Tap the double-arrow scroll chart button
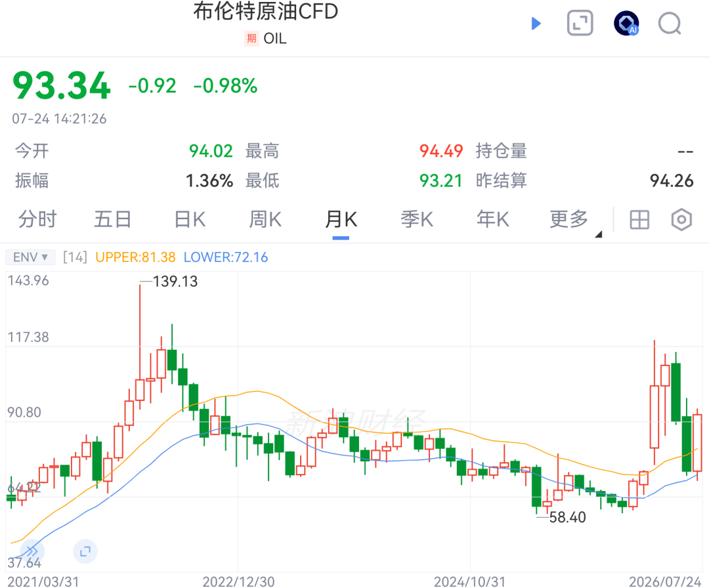 [32, 551]
